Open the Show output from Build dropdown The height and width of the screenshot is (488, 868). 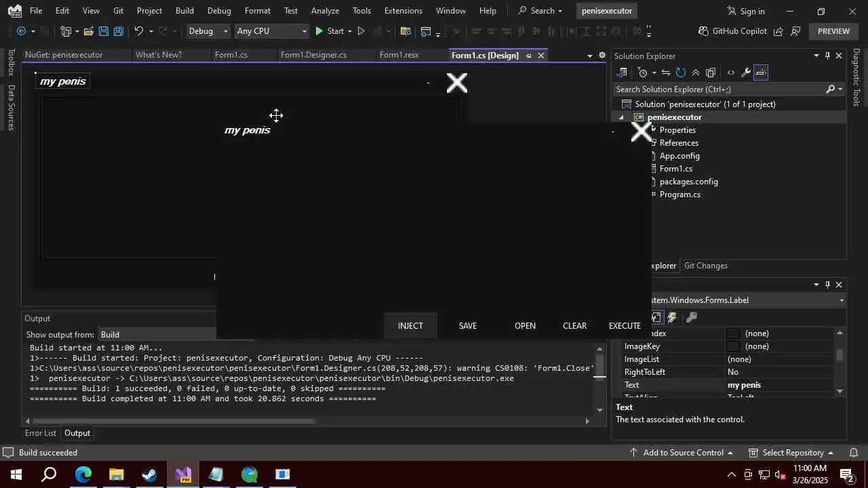click(157, 335)
